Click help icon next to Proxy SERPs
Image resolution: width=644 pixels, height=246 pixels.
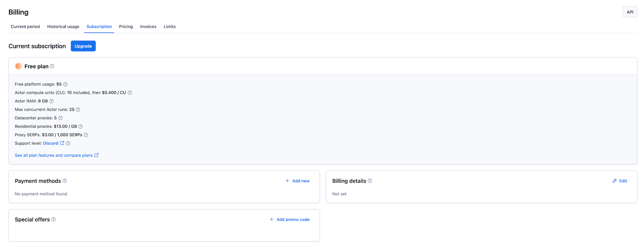(86, 135)
